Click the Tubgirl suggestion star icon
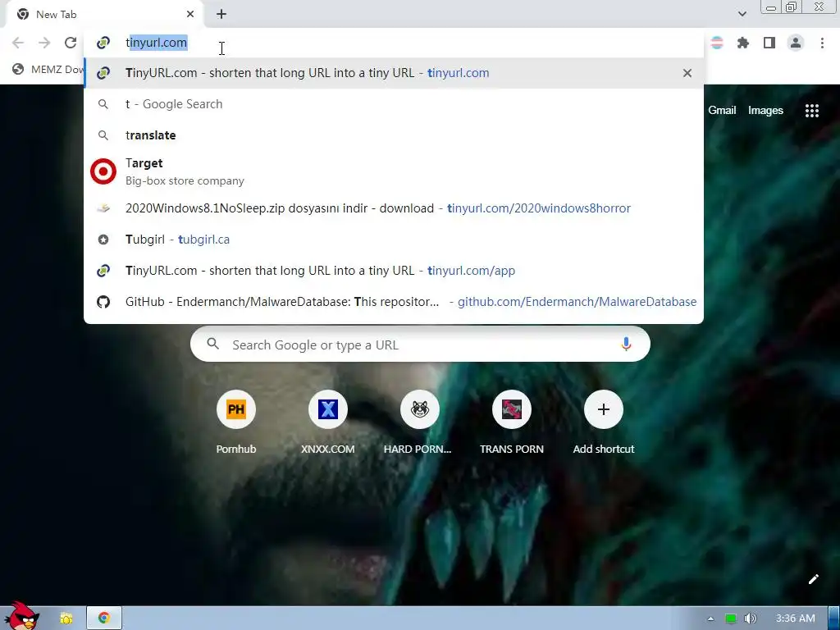The width and height of the screenshot is (840, 630). click(103, 240)
